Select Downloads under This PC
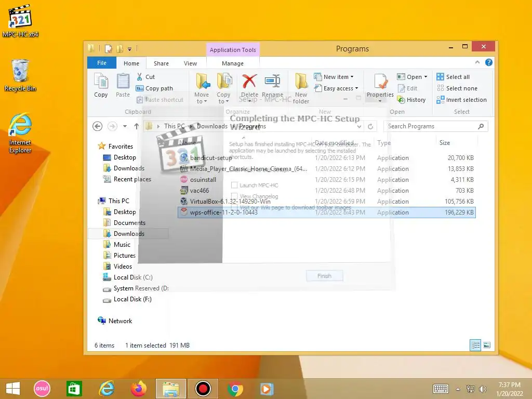 129,233
